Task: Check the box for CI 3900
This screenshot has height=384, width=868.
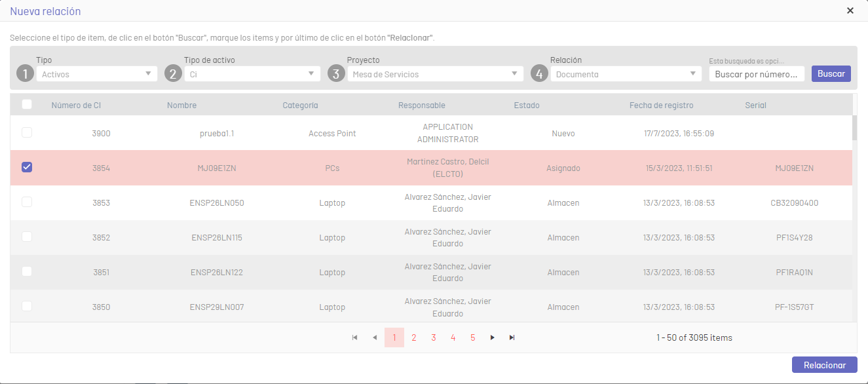Action: pos(27,132)
